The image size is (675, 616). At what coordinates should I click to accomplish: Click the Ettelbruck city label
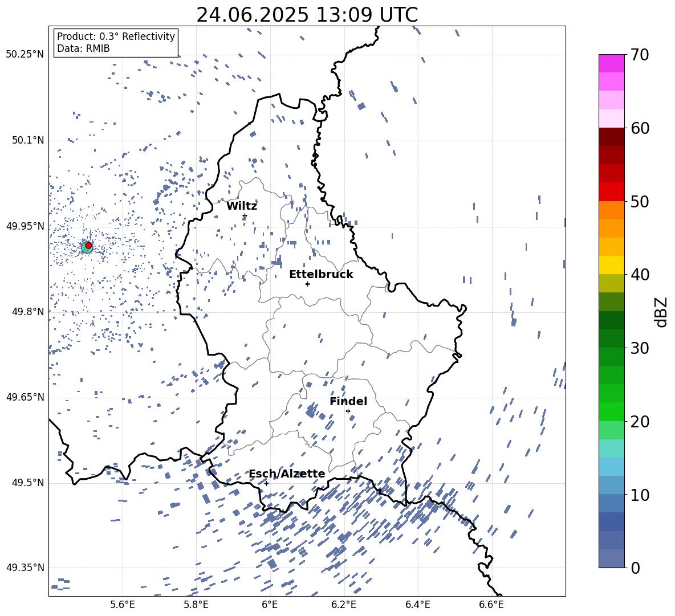tap(321, 275)
